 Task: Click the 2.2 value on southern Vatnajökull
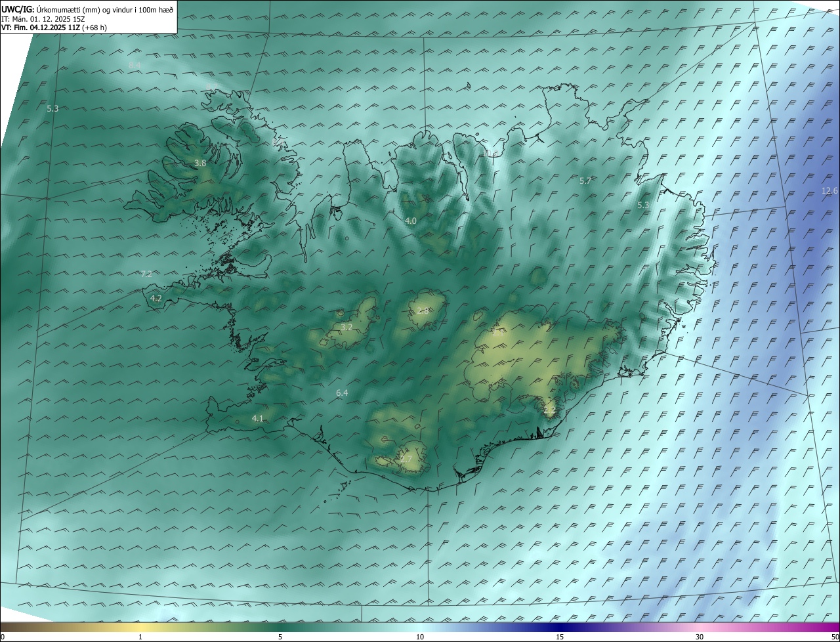550,410
